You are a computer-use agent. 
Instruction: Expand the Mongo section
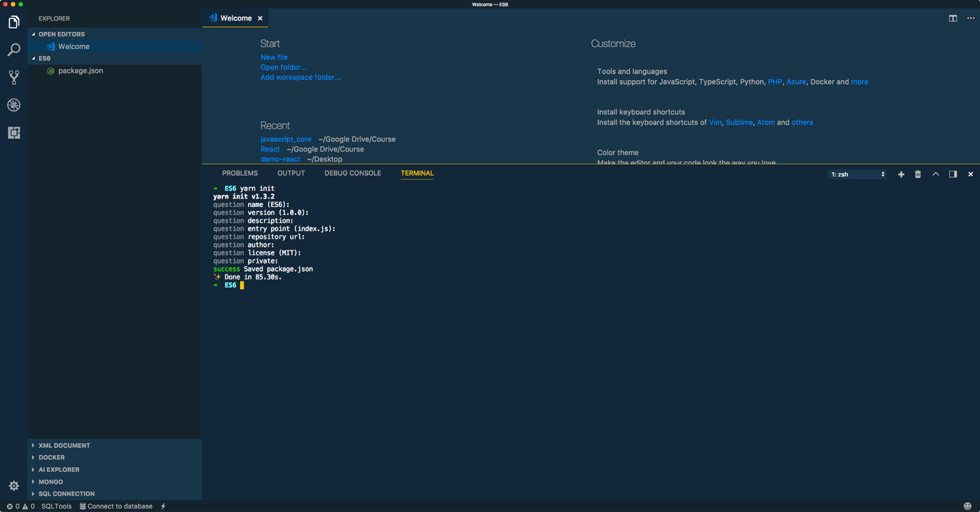click(115, 481)
